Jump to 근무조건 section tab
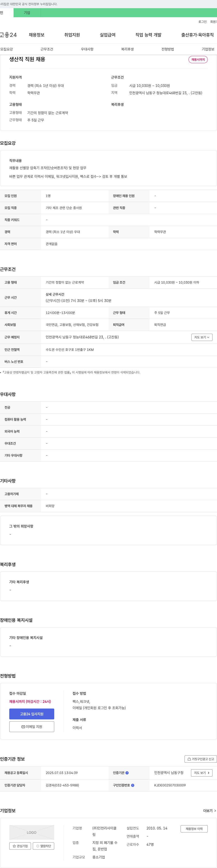This screenshot has width=217, height=868. pos(47,49)
